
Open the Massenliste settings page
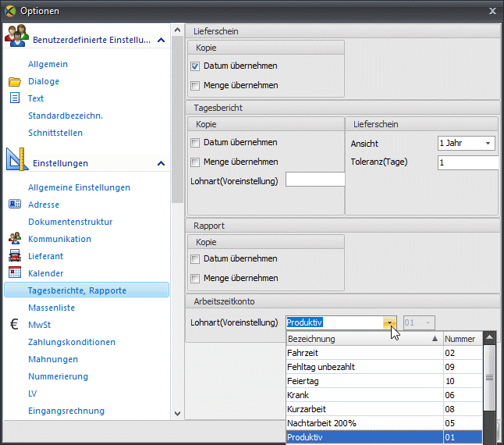click(51, 308)
